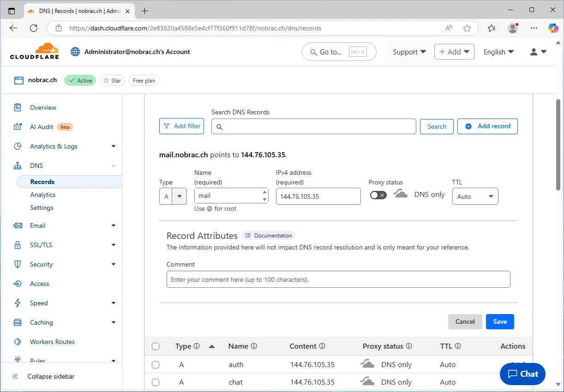564x392 pixels.
Task: Click the Cloudflare logo
Action: click(35, 51)
